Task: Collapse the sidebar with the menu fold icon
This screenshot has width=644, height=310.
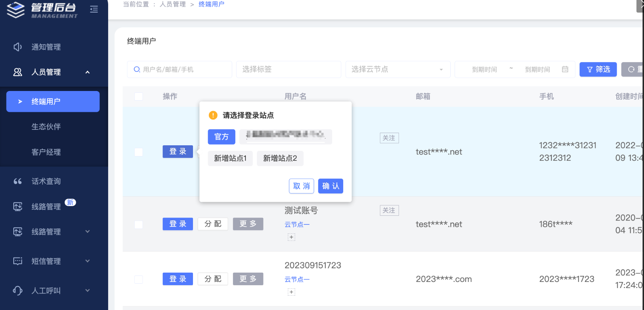Action: coord(94,9)
